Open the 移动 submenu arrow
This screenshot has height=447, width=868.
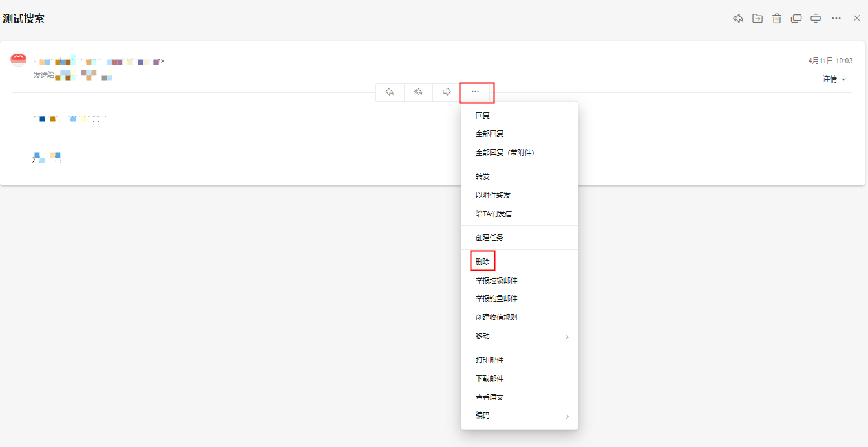567,337
